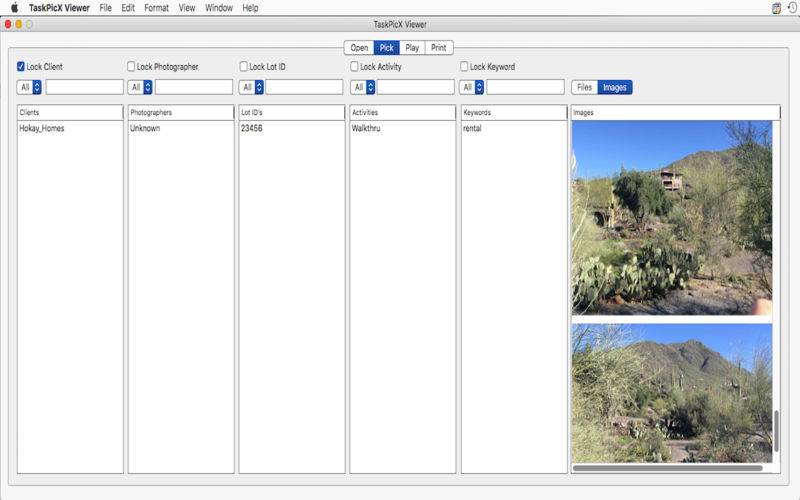This screenshot has width=800, height=500.
Task: Click the Files view button
Action: click(584, 87)
